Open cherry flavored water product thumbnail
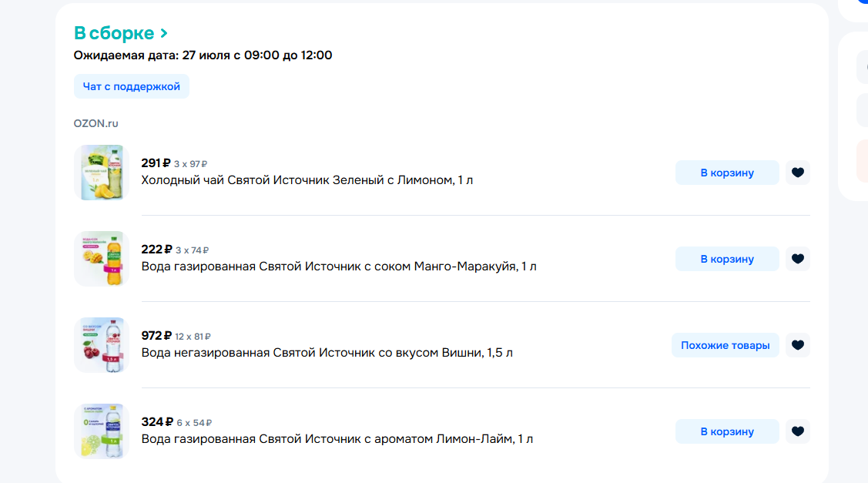 [102, 345]
